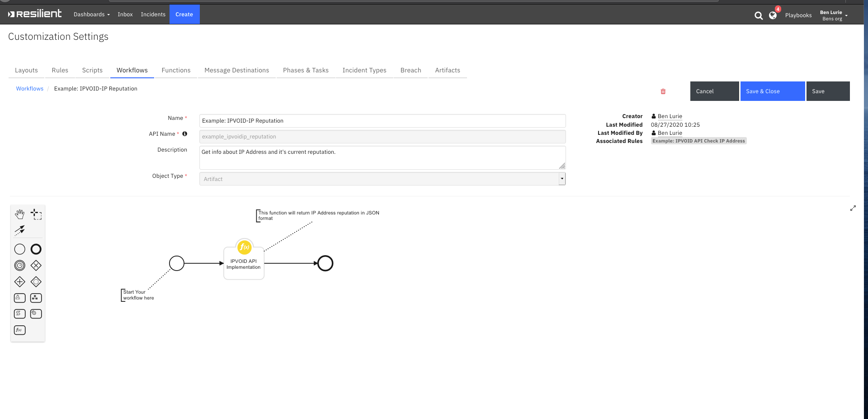Open the Artifacts tab

coord(448,70)
